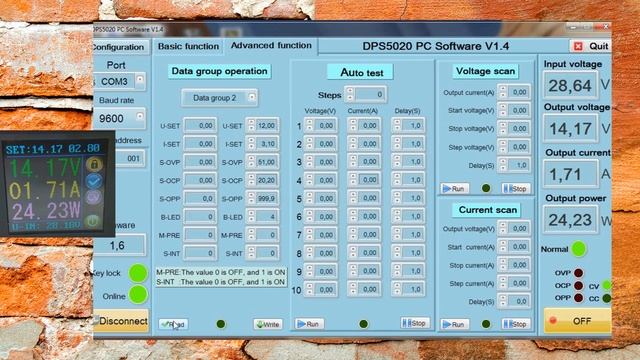640x360 pixels.
Task: Click the OVP indicator light
Action: (x=578, y=273)
